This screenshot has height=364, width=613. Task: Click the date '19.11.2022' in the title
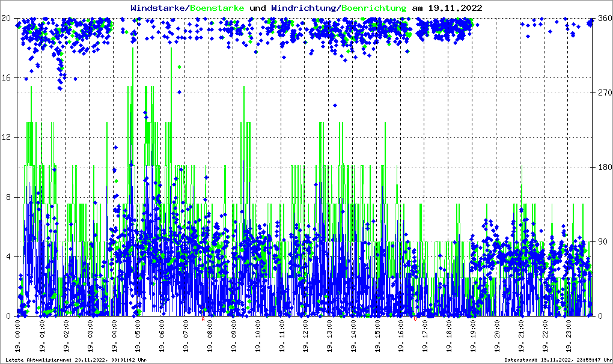454,8
